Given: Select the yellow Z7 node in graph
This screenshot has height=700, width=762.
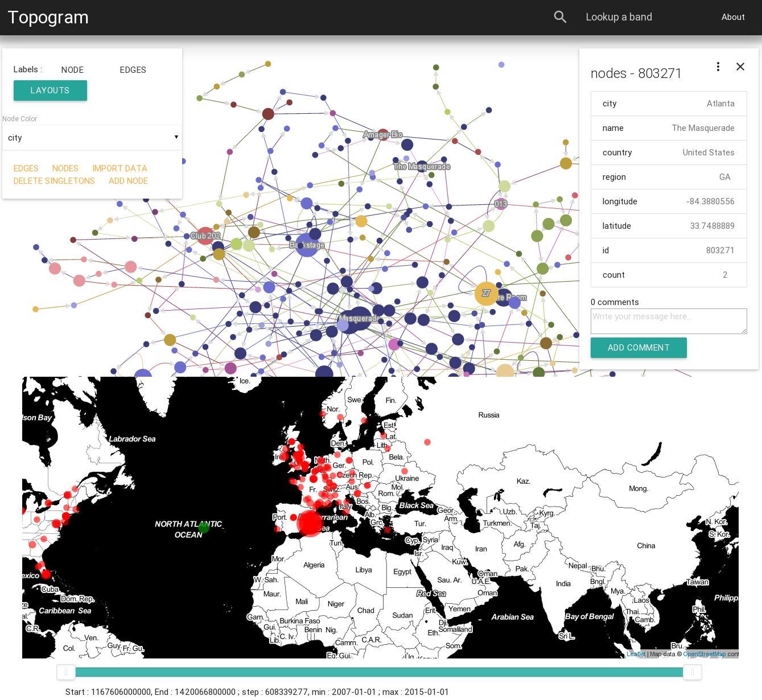Looking at the screenshot, I should tap(486, 294).
